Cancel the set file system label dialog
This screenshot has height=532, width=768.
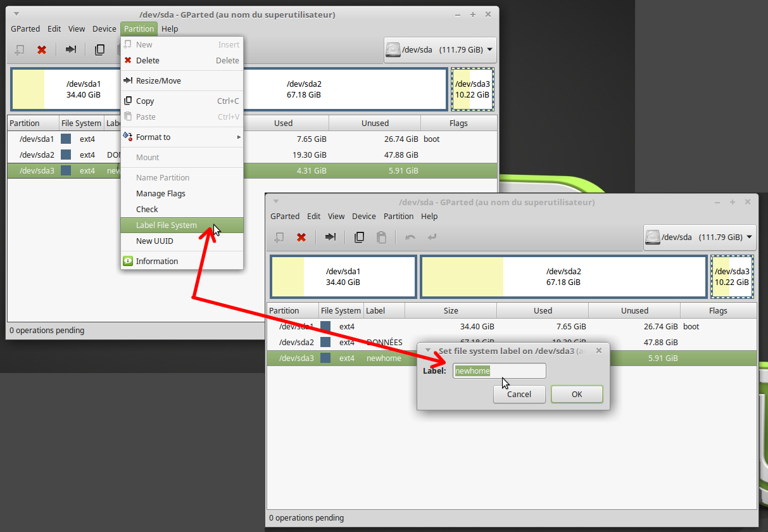click(519, 395)
